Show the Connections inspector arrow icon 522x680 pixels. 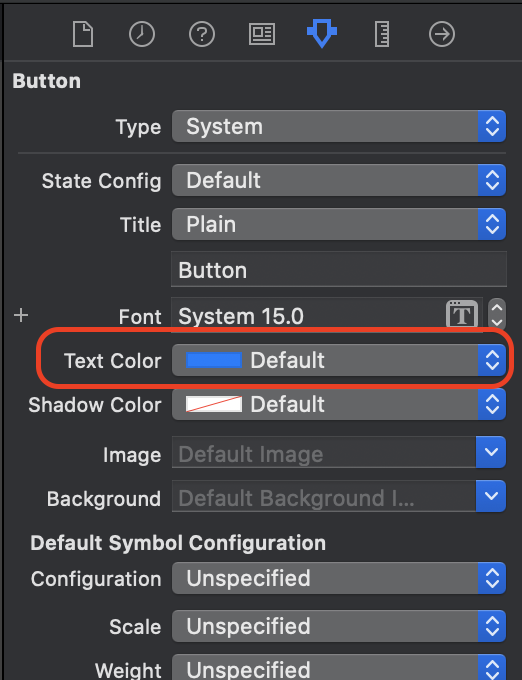tap(442, 34)
